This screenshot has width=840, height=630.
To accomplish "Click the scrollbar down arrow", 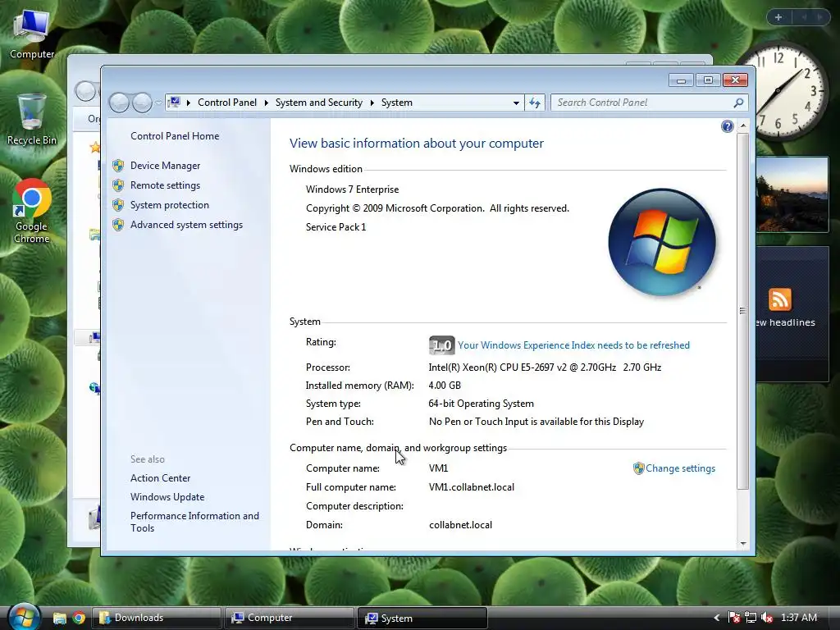I will (x=742, y=543).
